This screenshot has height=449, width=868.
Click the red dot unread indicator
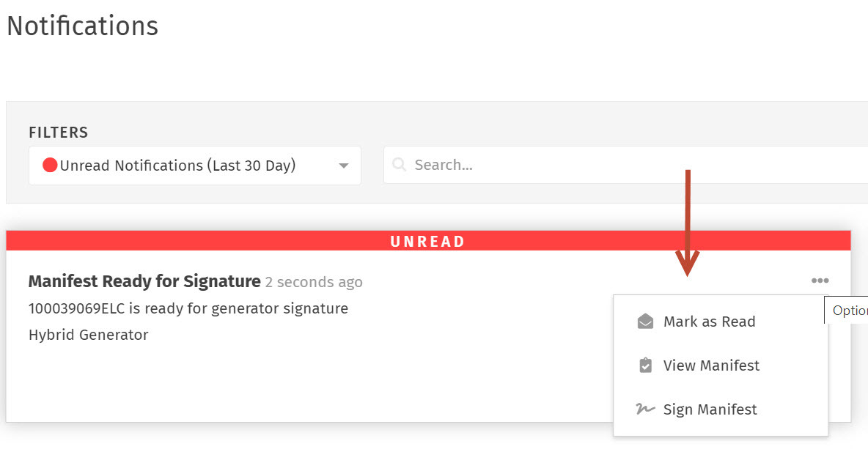50,165
